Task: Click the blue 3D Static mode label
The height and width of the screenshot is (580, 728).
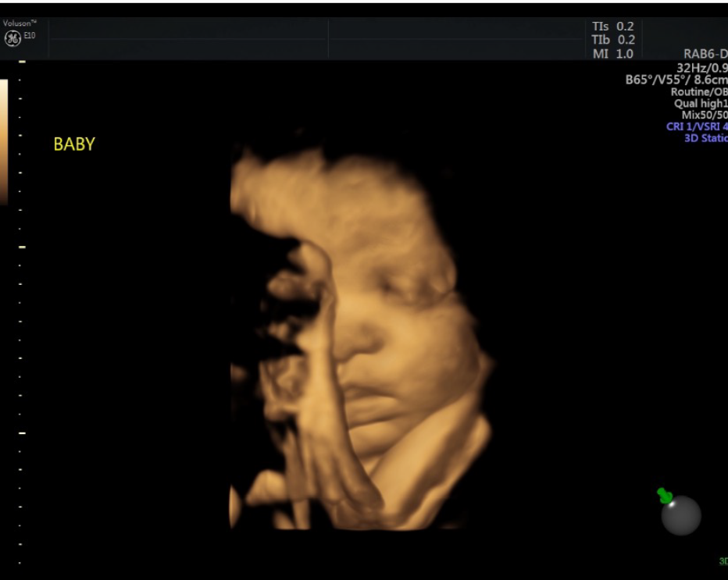Action: coord(705,138)
